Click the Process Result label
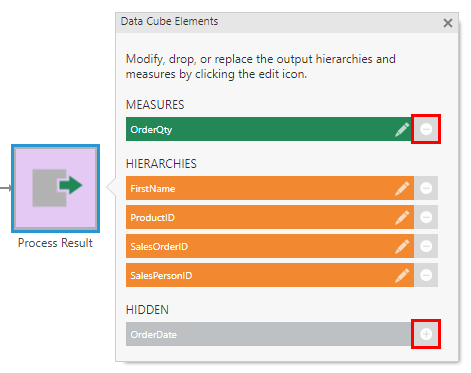The width and height of the screenshot is (471, 373). 55,243
